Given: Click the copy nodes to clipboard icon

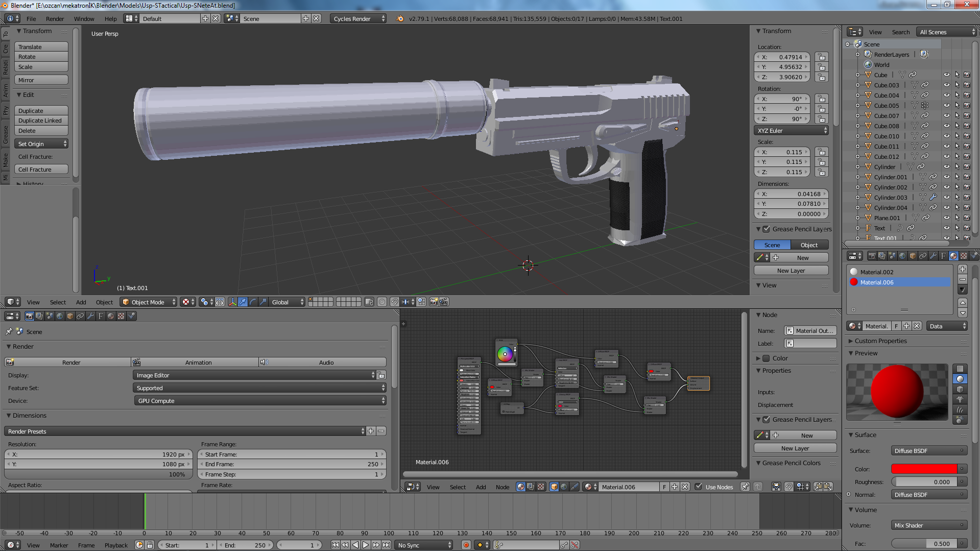Looking at the screenshot, I should tap(818, 487).
